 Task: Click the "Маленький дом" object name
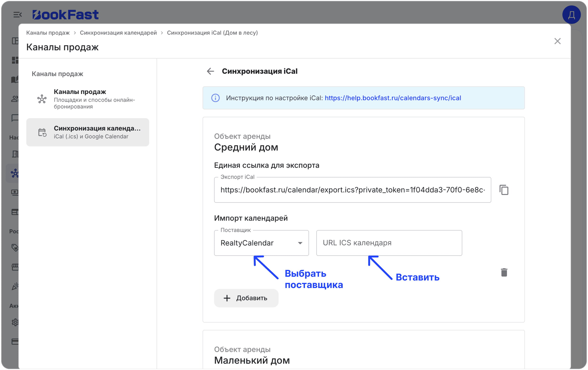point(252,360)
